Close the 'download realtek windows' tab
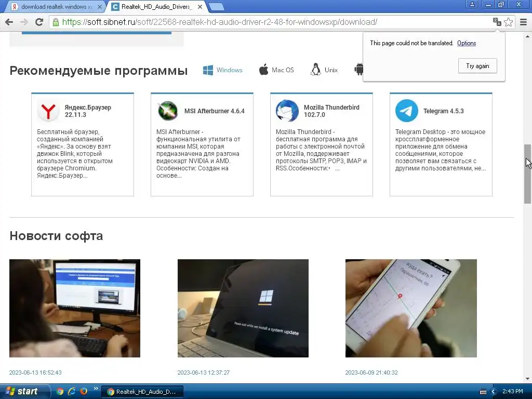Image resolution: width=532 pixels, height=399 pixels. tap(99, 7)
